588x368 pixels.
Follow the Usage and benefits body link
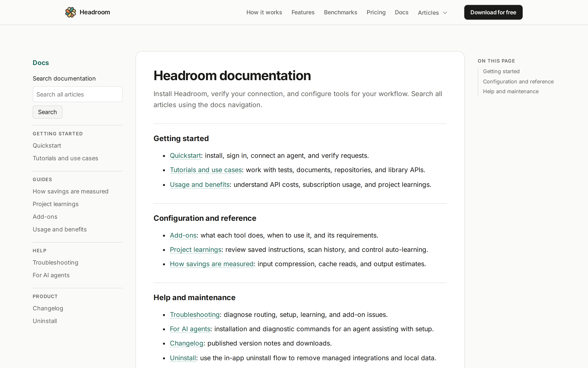(x=200, y=184)
